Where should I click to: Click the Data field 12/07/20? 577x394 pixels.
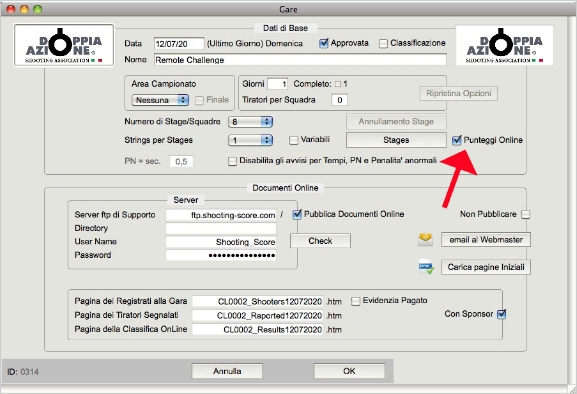(179, 43)
